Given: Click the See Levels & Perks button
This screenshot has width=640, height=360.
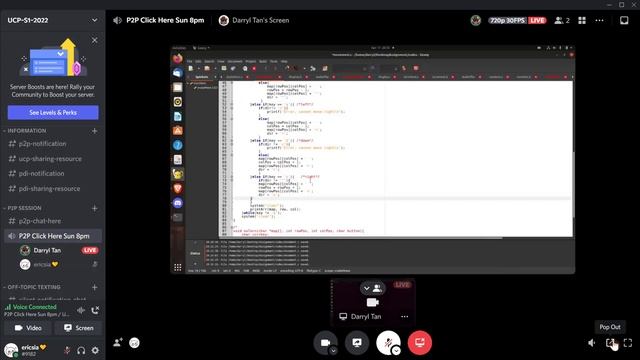Looking at the screenshot, I should (x=53, y=112).
